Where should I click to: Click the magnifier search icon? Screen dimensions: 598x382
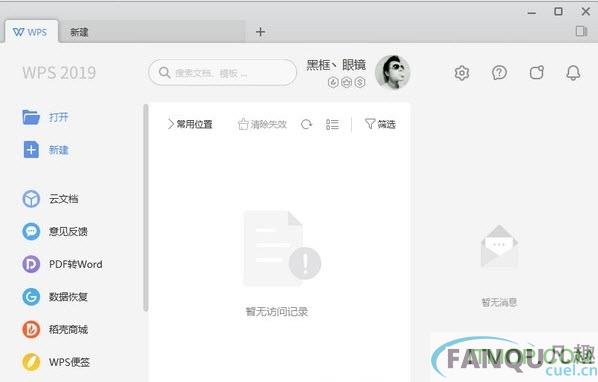(164, 72)
